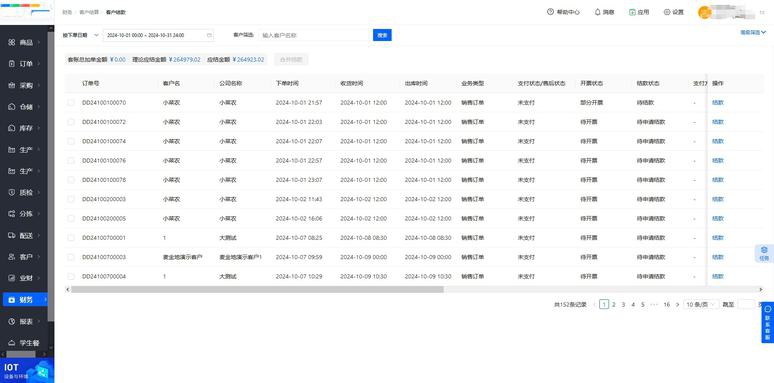Screen dimensions: 774x383
Task: Click 结款 link for order DD24100700004
Action: [x=718, y=276]
